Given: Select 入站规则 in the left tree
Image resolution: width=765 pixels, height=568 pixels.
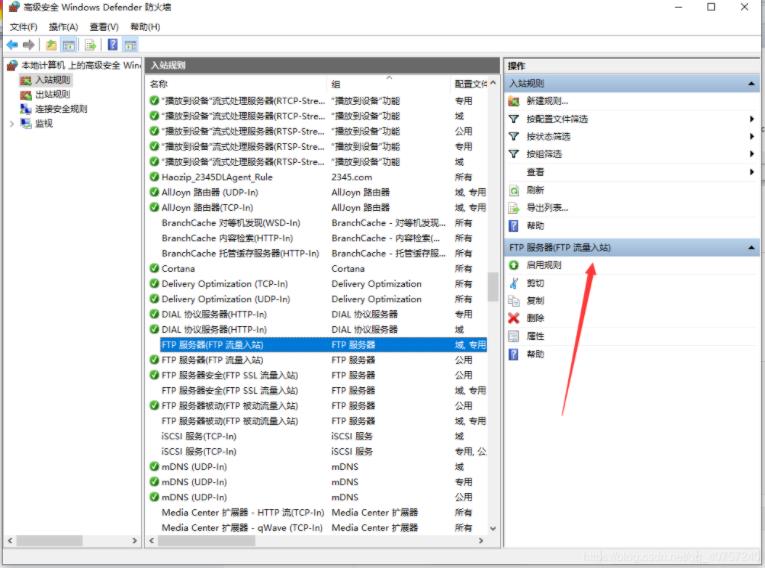Looking at the screenshot, I should [53, 80].
